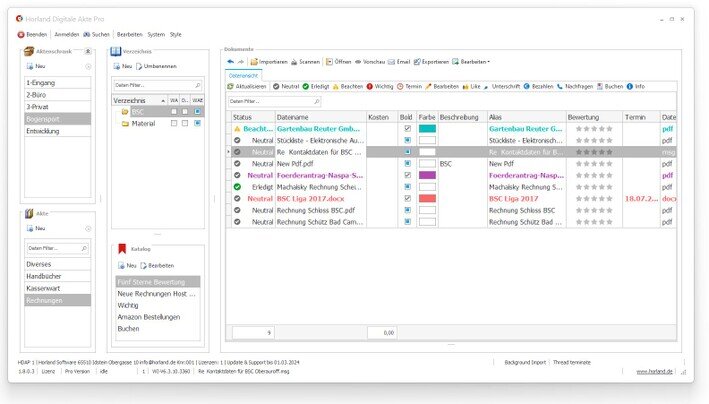
Task: Set the Info status
Action: pyautogui.click(x=636, y=86)
